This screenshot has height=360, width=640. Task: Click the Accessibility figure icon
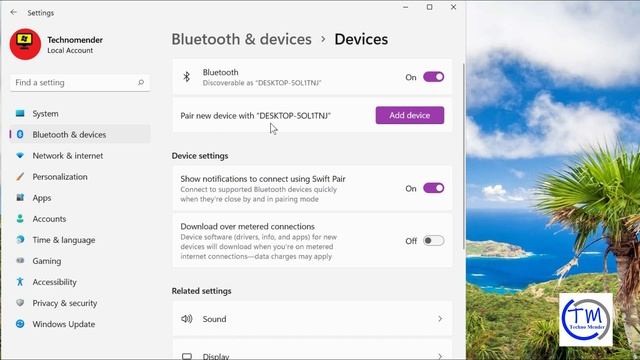[20, 282]
